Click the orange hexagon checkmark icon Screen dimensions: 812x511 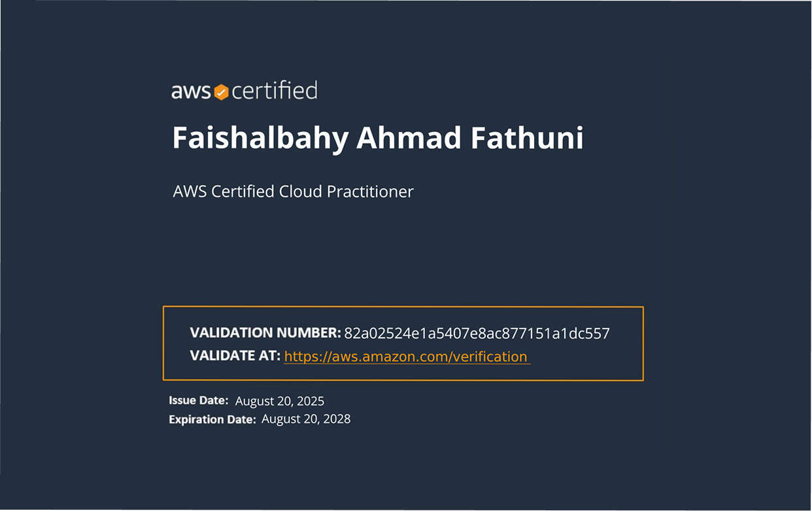pyautogui.click(x=222, y=92)
